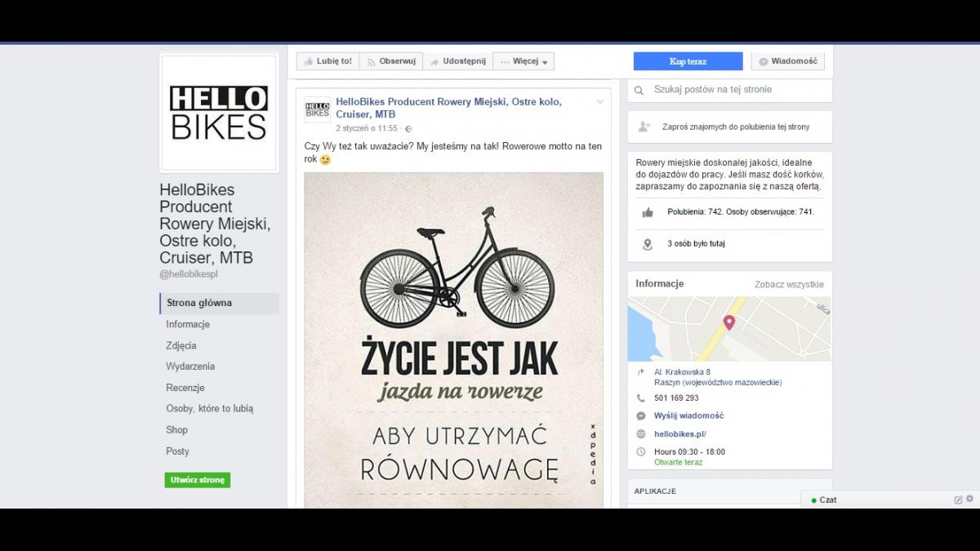Click the 3 osób było tutaj text

point(696,244)
